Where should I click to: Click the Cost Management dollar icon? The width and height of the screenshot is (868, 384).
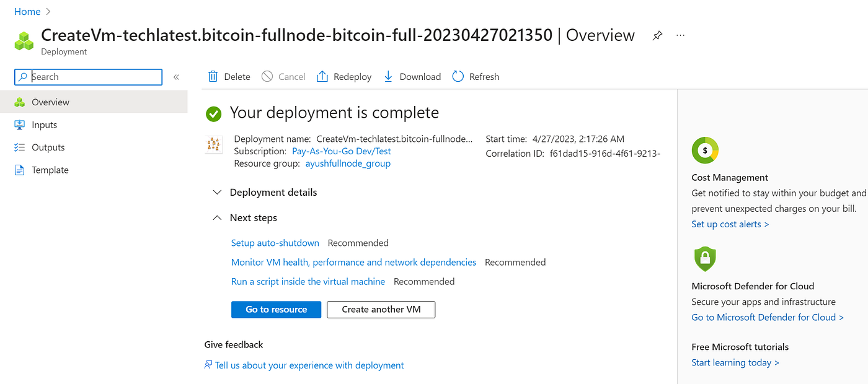705,150
